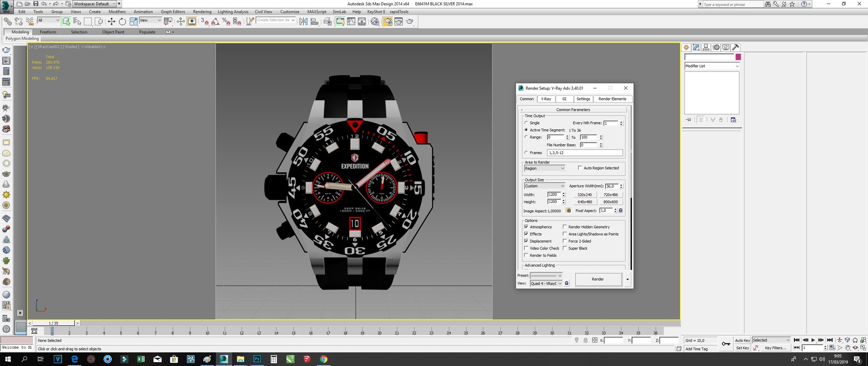Open the MAXScript menu
The image size is (868, 366).
tap(317, 12)
